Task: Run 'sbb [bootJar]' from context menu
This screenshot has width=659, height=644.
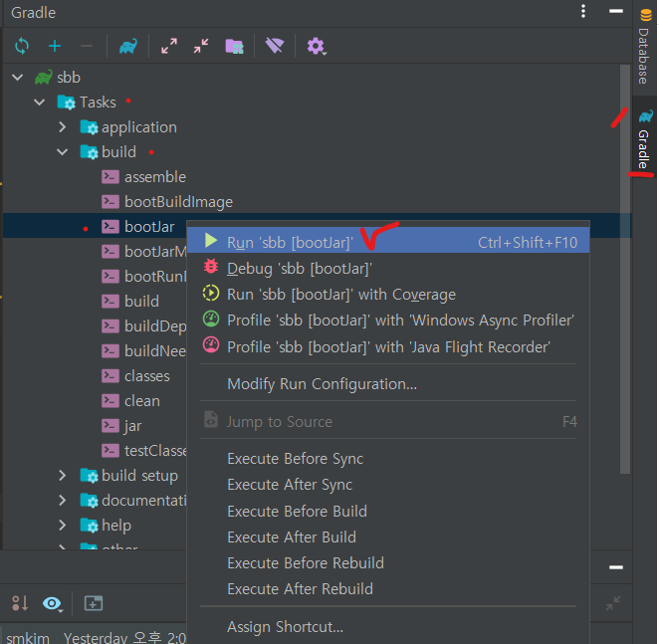Action: [x=388, y=242]
